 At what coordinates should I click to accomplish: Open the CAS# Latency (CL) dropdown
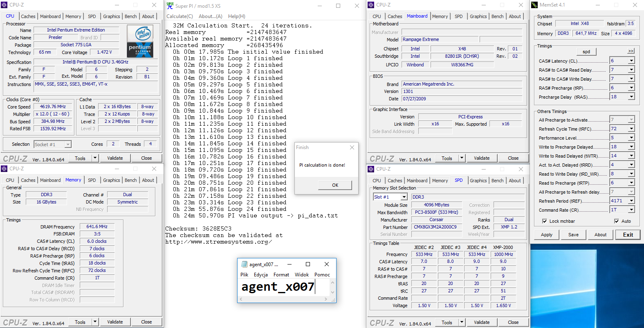point(631,61)
